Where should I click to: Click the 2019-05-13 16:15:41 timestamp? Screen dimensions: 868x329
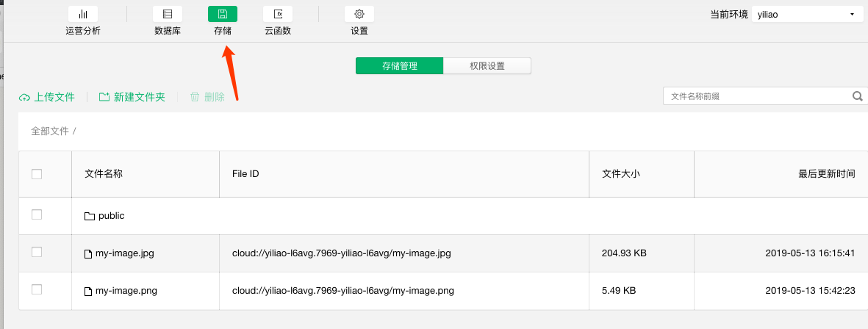[x=810, y=253]
